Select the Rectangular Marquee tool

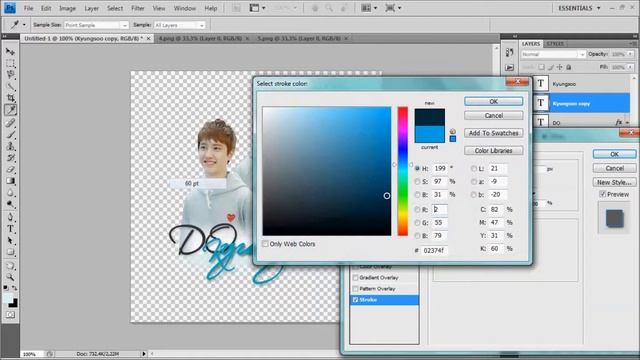point(10,63)
